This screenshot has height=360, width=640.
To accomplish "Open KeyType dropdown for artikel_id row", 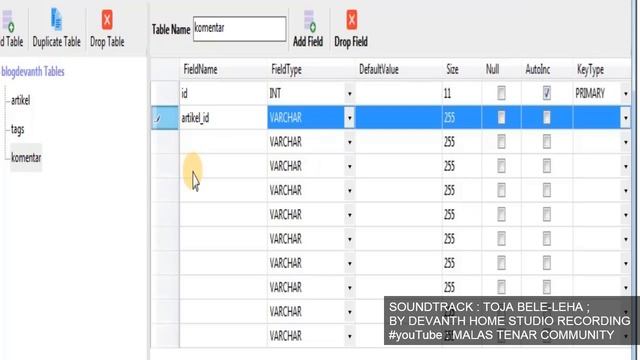I will [625, 118].
